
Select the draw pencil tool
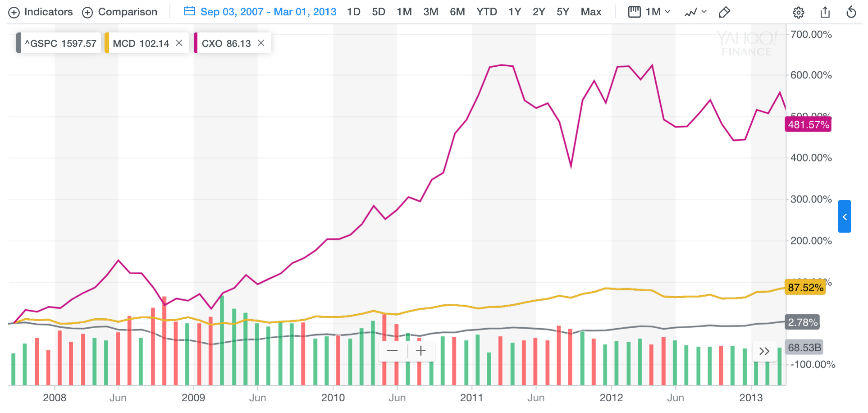724,12
